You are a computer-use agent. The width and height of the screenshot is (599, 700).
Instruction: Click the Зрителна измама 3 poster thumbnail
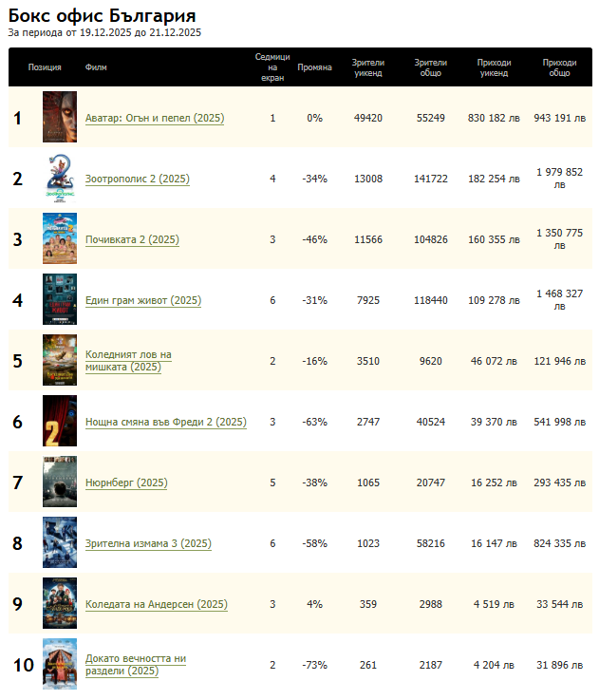(59, 543)
